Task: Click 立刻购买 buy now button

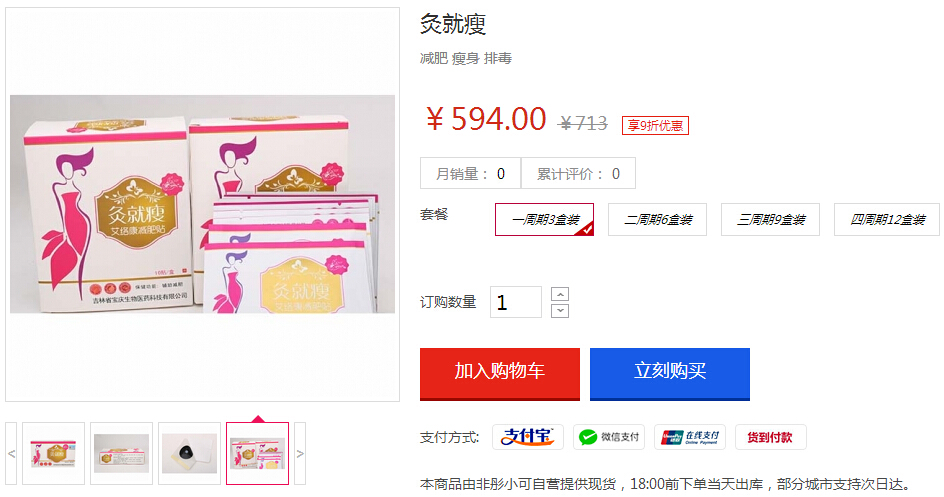Action: [x=669, y=374]
